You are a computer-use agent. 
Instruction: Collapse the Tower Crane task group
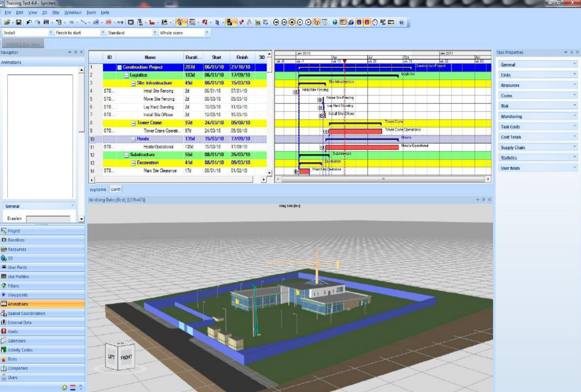pos(133,123)
